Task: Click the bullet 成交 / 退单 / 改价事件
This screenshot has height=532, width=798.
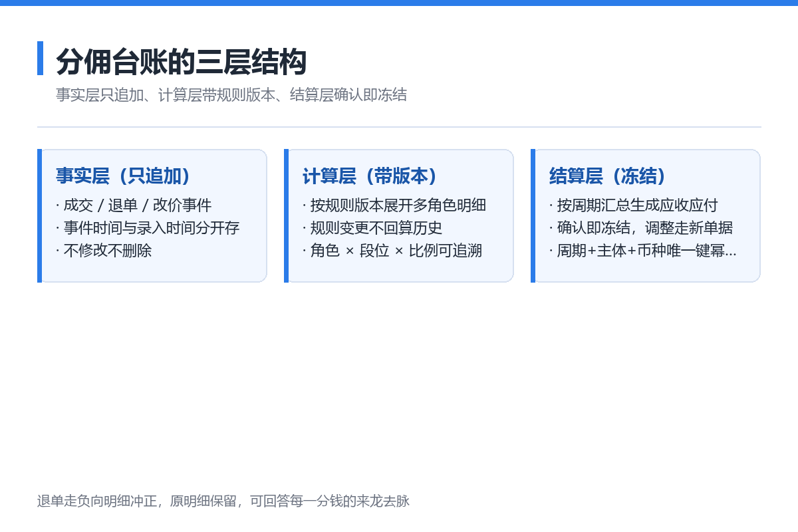Action: tap(134, 205)
